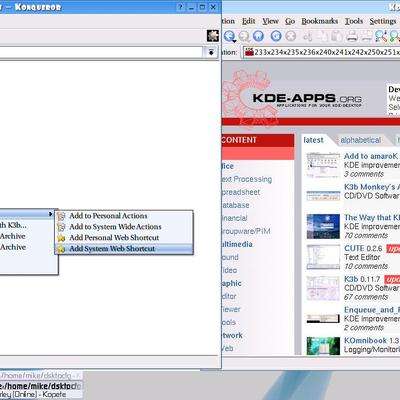Click the Add to amaroK thumbnail
400x400 pixels.
[323, 165]
